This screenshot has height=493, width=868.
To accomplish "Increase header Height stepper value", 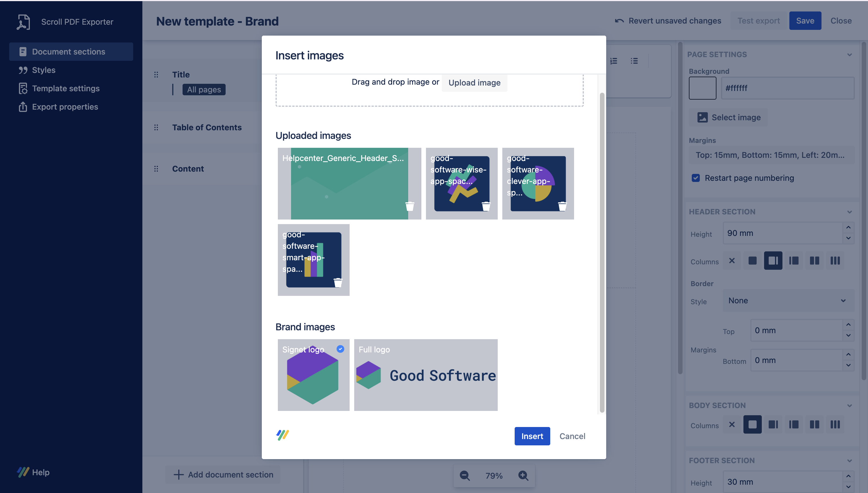I will tap(848, 228).
